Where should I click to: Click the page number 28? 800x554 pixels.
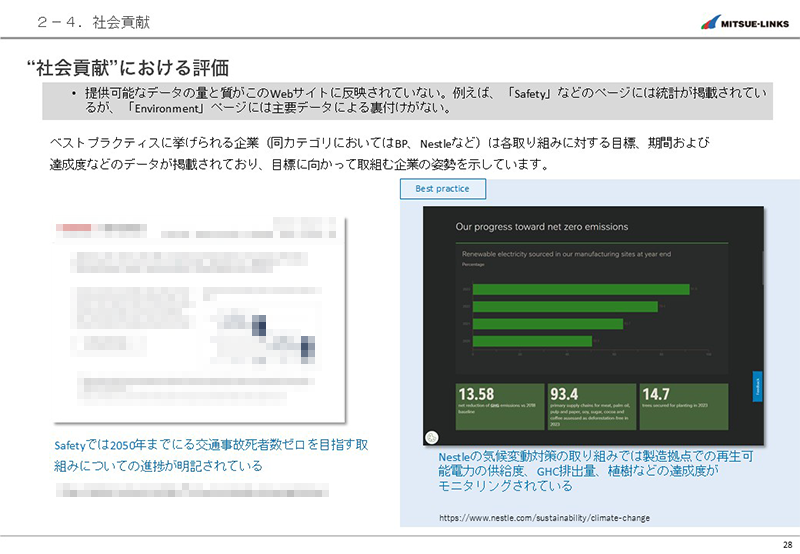click(x=787, y=545)
